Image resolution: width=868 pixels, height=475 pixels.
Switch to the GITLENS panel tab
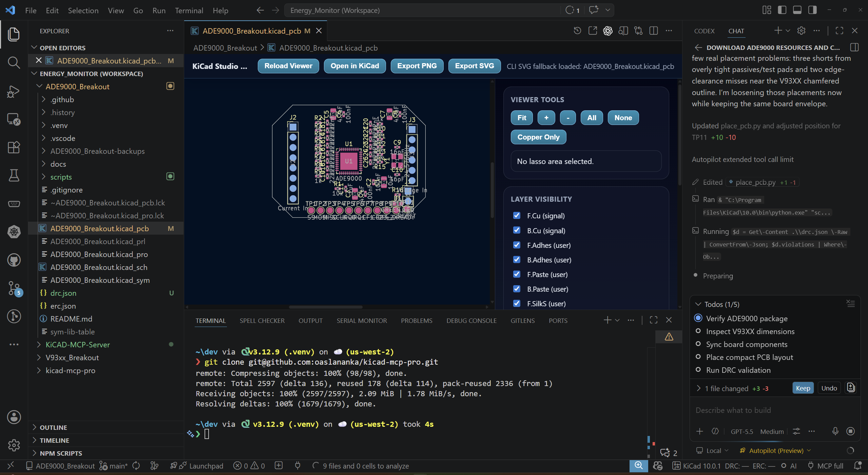(522, 321)
